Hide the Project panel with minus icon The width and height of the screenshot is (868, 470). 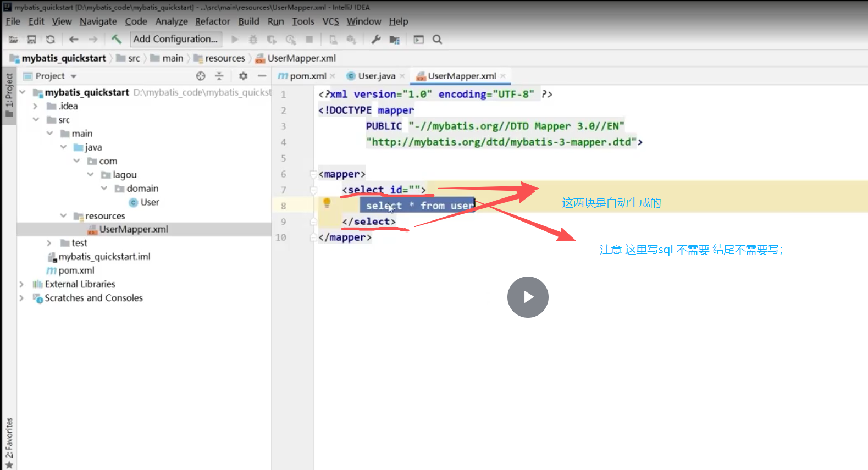pos(262,76)
